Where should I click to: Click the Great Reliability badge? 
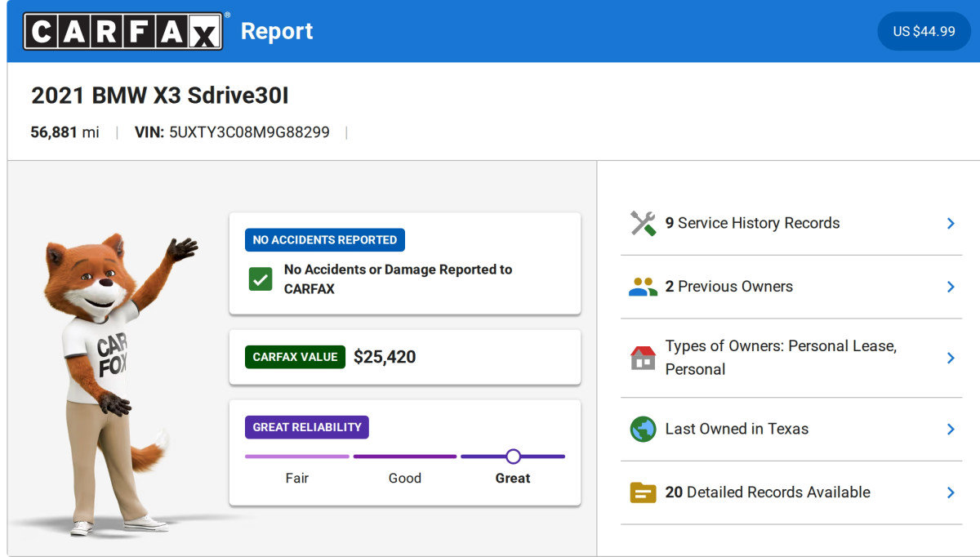point(307,427)
